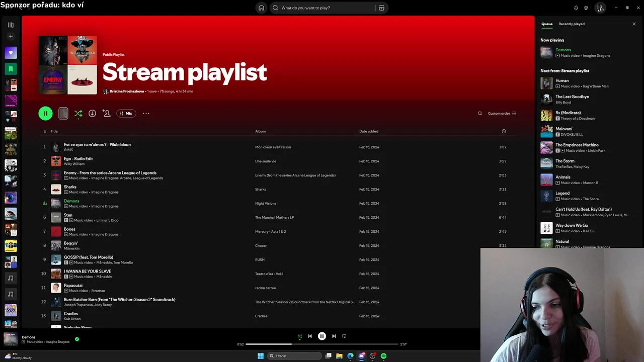Click the 'Animals' queue thumbnail
Screen dimensions: 644x362
click(x=546, y=179)
